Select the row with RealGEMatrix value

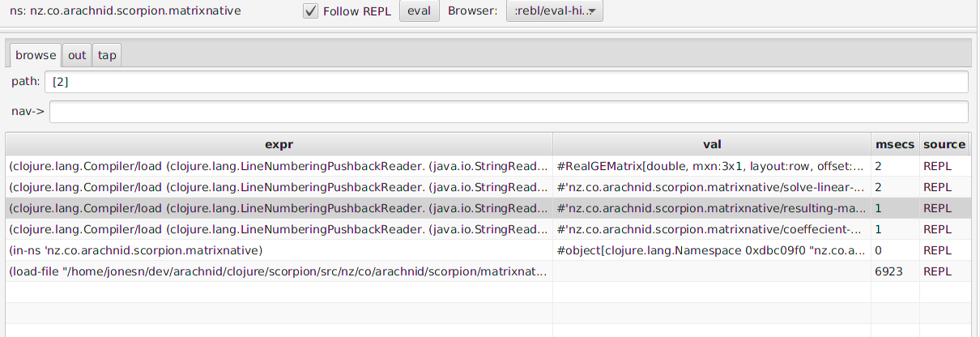coord(488,166)
